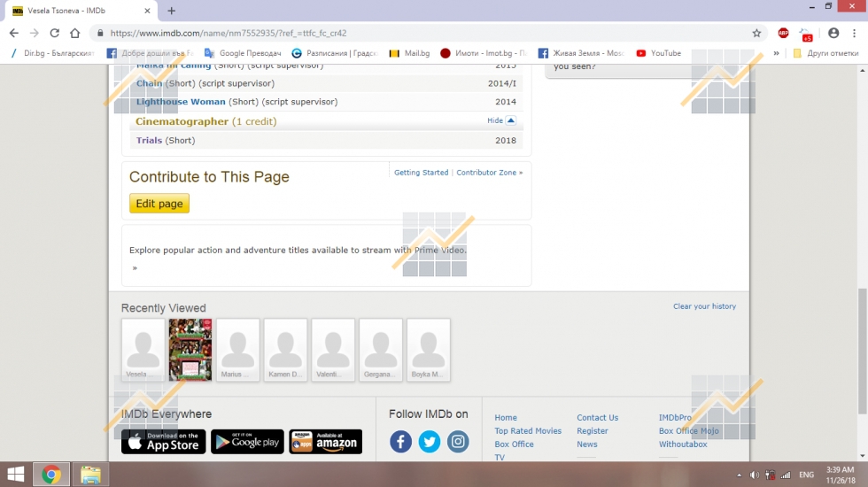Open a new browser tab
The width and height of the screenshot is (868, 487).
172,11
